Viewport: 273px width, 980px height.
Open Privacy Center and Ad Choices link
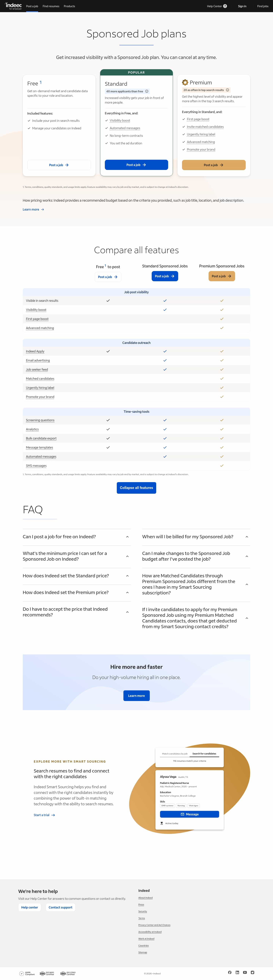coord(154,925)
